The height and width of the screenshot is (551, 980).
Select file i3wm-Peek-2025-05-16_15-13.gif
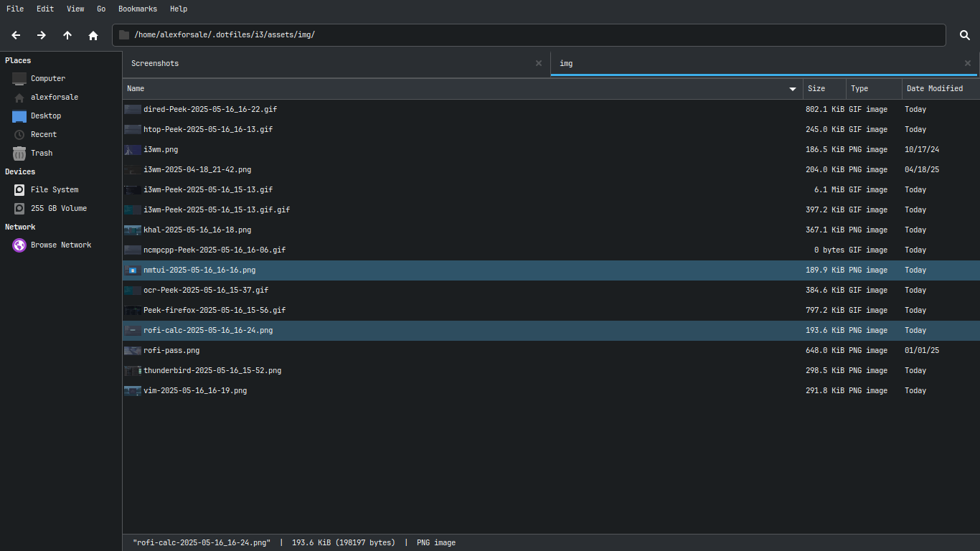click(551, 189)
